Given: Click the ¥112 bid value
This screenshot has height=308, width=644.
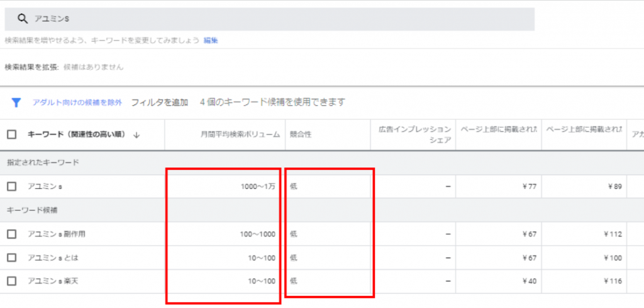Looking at the screenshot, I should [x=613, y=234].
